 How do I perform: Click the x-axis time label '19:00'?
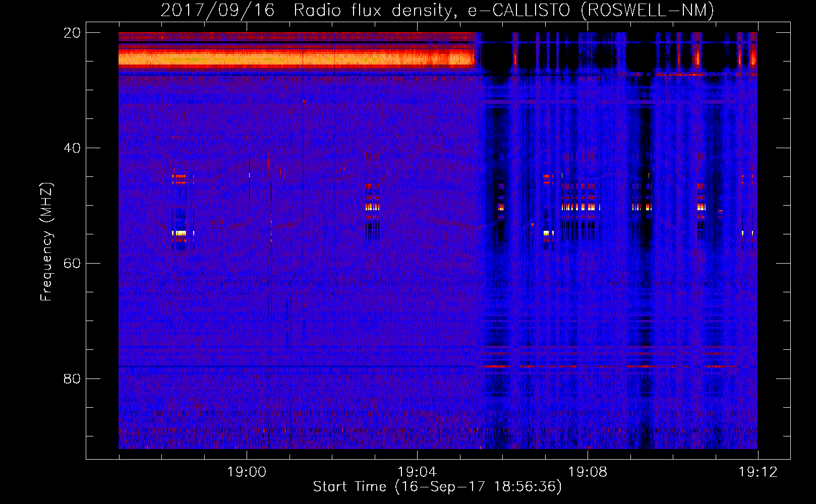click(247, 472)
